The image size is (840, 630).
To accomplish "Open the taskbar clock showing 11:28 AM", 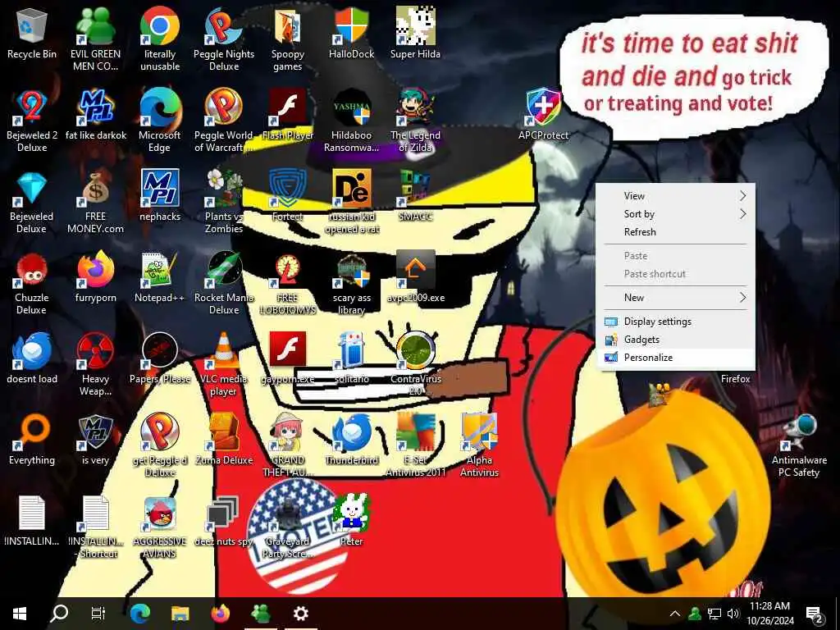I will pos(769,614).
